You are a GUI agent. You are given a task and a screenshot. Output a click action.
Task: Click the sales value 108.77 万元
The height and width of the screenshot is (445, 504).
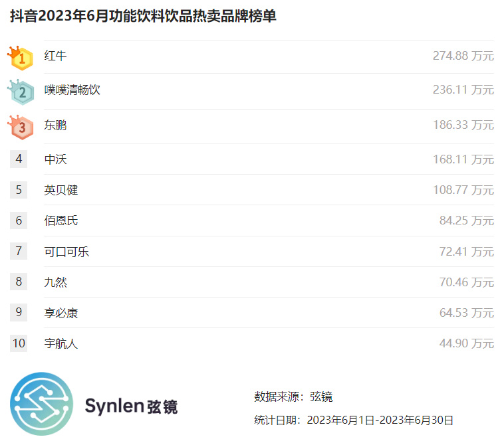[x=463, y=190]
